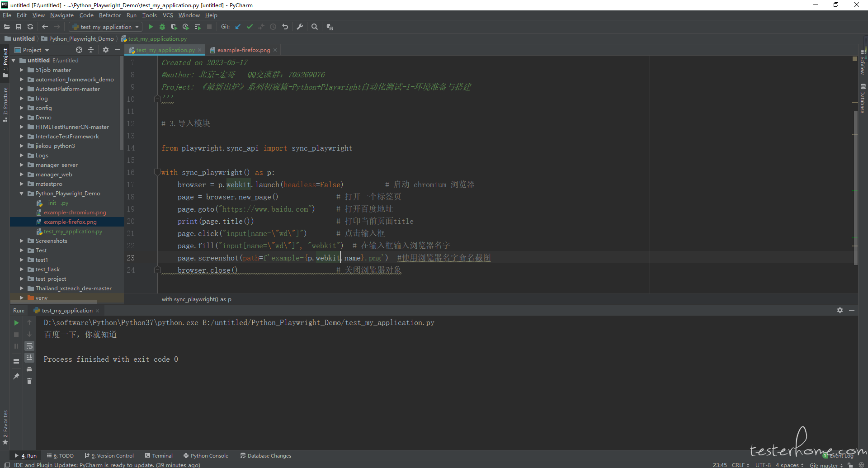Open the Python Console tab at the bottom
This screenshot has height=468, width=868.
206,456
